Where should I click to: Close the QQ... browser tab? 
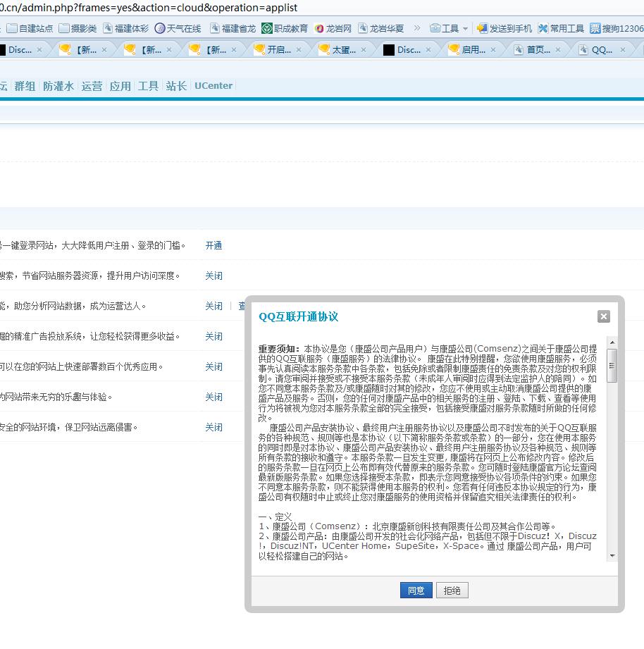pos(622,50)
